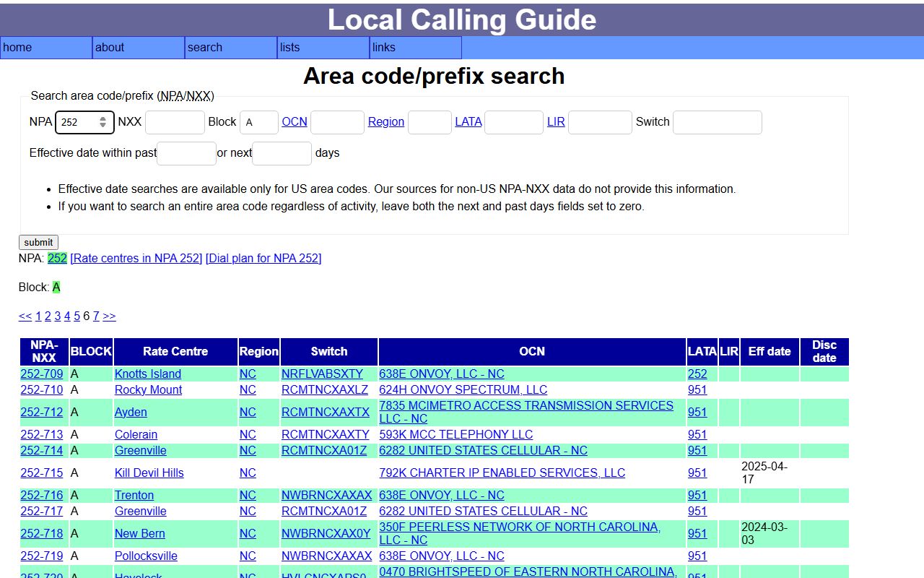Focus the LATA input field
Image resolution: width=924 pixels, height=578 pixels.
tap(514, 122)
